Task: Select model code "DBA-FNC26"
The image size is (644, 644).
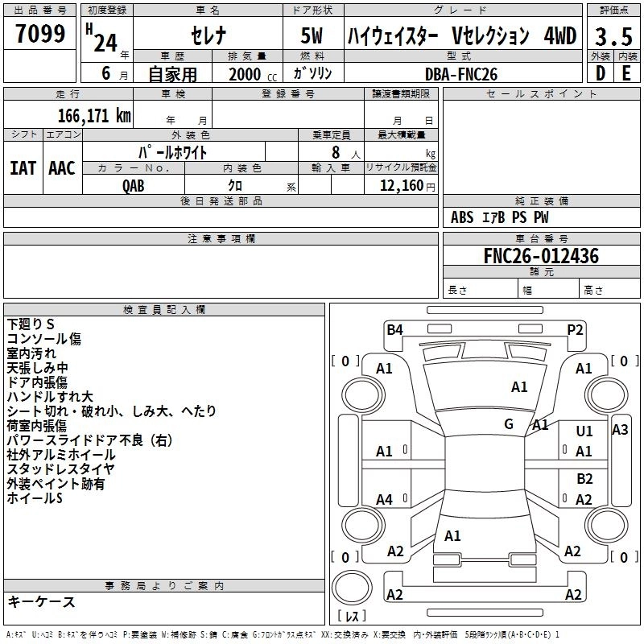Action: 461,74
